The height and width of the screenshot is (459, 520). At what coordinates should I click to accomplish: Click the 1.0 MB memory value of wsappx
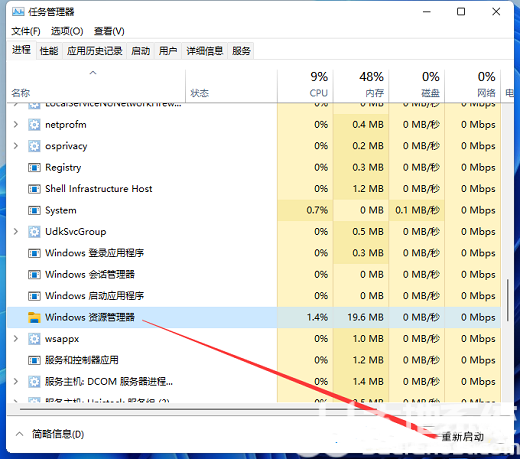pos(368,339)
